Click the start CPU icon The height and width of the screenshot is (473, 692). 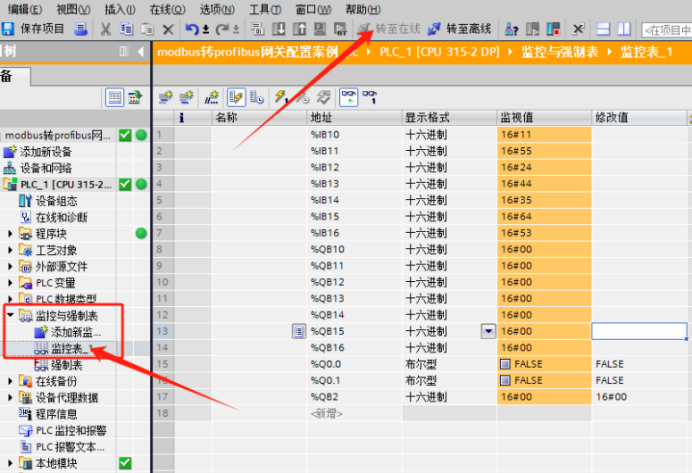[533, 29]
